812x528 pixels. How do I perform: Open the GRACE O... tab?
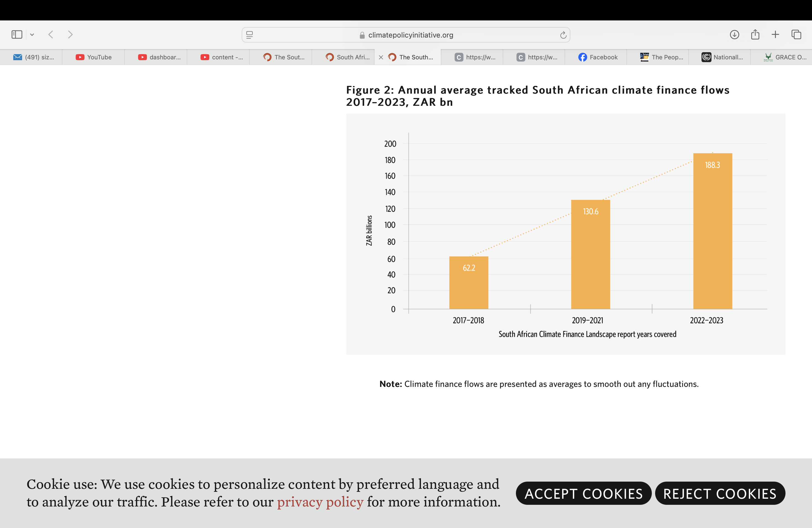(785, 57)
